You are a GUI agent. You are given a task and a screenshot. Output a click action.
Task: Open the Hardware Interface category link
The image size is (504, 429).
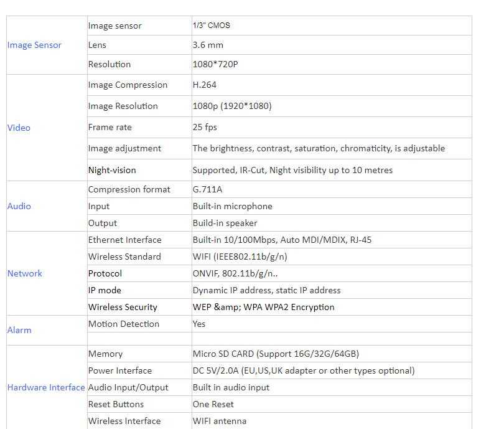click(x=46, y=387)
